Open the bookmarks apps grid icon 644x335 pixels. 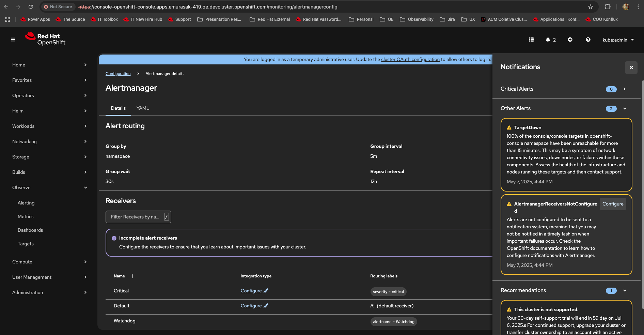point(7,19)
